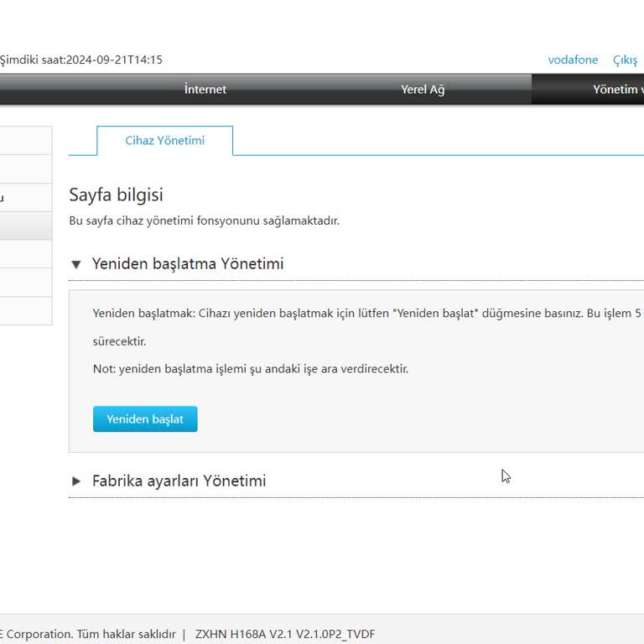Click the Fabrika ayarları Yönetimi title
The width and height of the screenshot is (644, 644).
point(179,480)
